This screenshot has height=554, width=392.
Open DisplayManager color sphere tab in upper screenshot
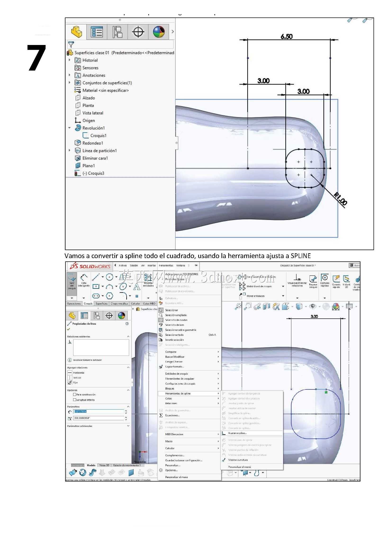(x=159, y=32)
